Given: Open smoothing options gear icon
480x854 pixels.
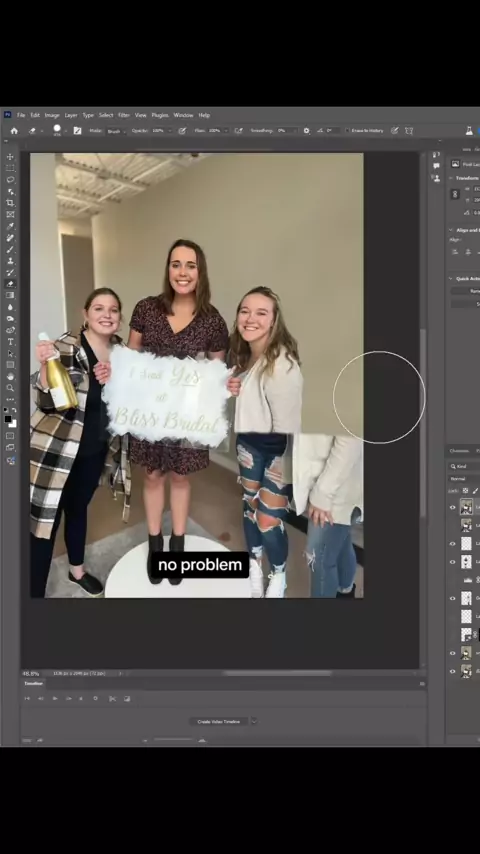Looking at the screenshot, I should click(x=306, y=131).
